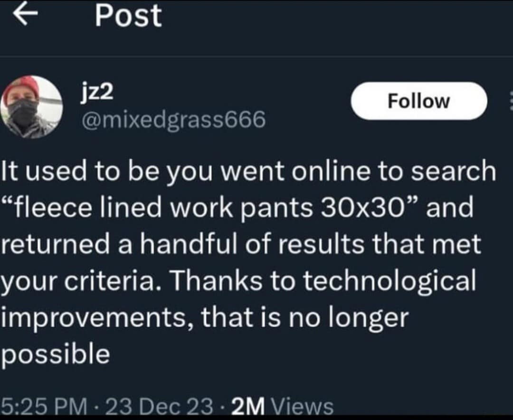Image resolution: width=513 pixels, height=420 pixels.
Task: Click the "improvements, that is no longer" line
Action: point(204,317)
